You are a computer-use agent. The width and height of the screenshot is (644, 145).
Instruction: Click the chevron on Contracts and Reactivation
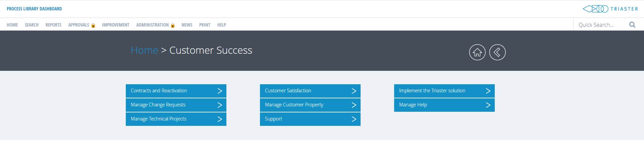pos(220,91)
